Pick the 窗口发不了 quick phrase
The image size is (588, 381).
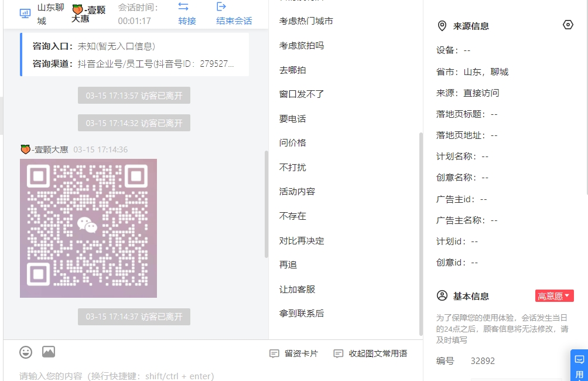coord(302,94)
